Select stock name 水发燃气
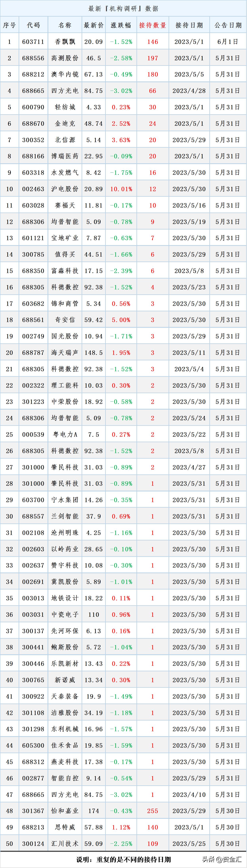Image resolution: width=247 pixels, height=868 pixels. (65, 173)
